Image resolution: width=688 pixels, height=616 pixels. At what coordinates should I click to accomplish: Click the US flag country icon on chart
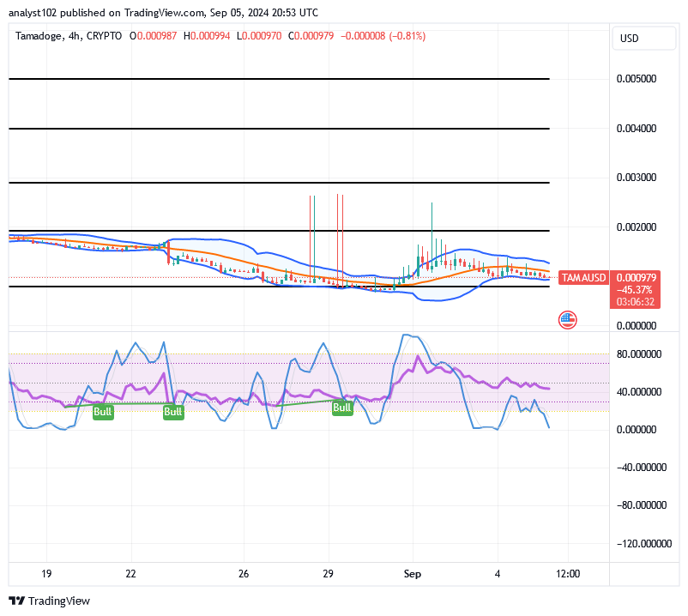(x=567, y=319)
